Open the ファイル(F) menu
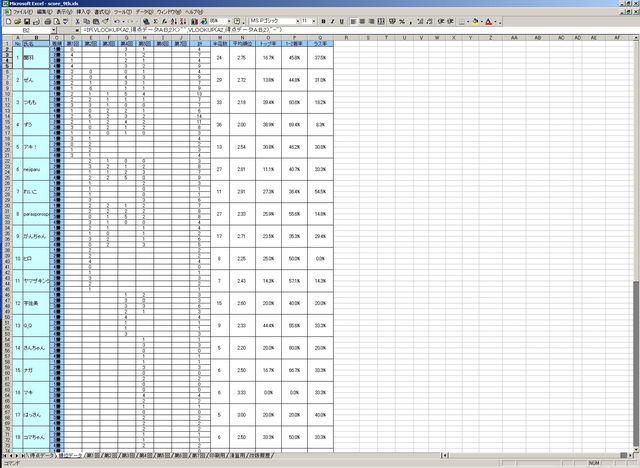Screen dimensions: 640x468 [x=19, y=12]
